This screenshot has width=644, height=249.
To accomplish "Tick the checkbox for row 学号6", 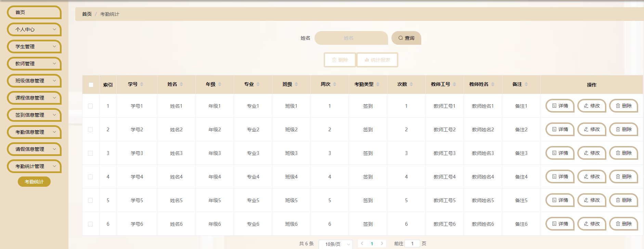I will coord(90,224).
